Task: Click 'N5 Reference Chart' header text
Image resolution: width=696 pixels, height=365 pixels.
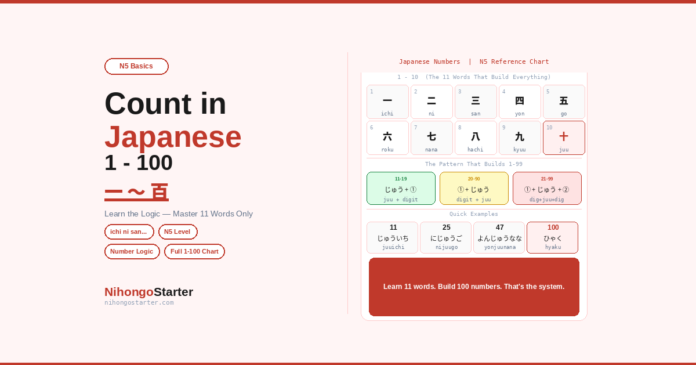Action: (x=514, y=62)
